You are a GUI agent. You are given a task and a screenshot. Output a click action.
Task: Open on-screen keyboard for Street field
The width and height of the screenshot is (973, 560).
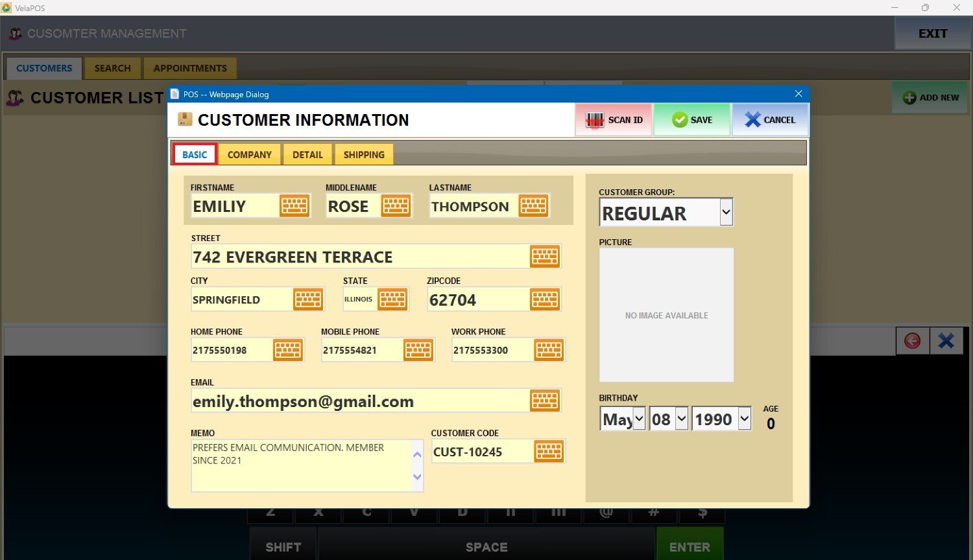click(545, 257)
